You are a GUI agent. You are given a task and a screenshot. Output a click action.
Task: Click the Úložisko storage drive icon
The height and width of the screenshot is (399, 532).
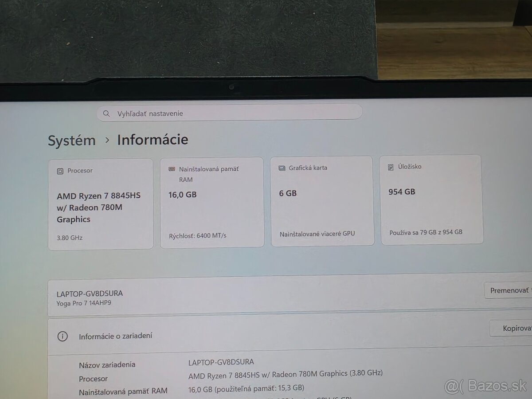(391, 167)
